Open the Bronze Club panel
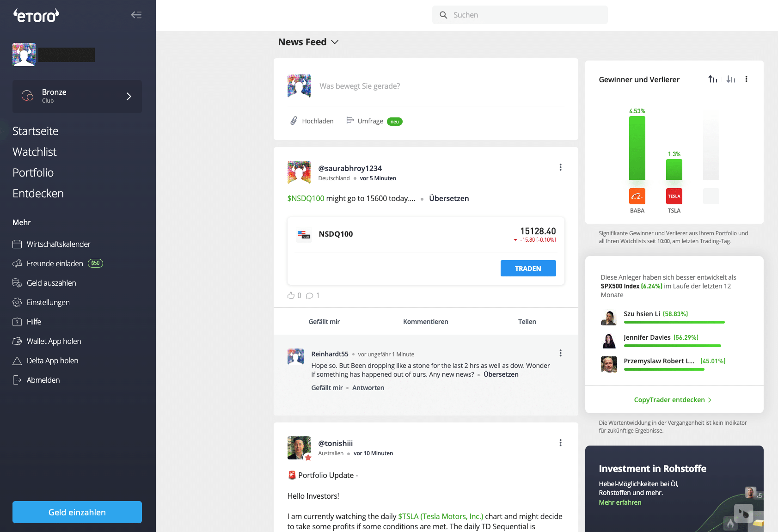Viewport: 778px width, 532px height. (x=77, y=96)
